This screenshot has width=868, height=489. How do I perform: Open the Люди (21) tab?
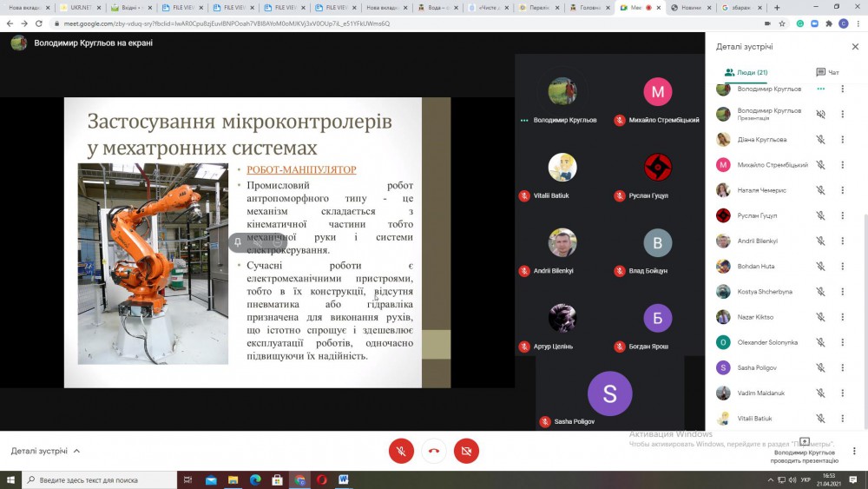tap(746, 72)
